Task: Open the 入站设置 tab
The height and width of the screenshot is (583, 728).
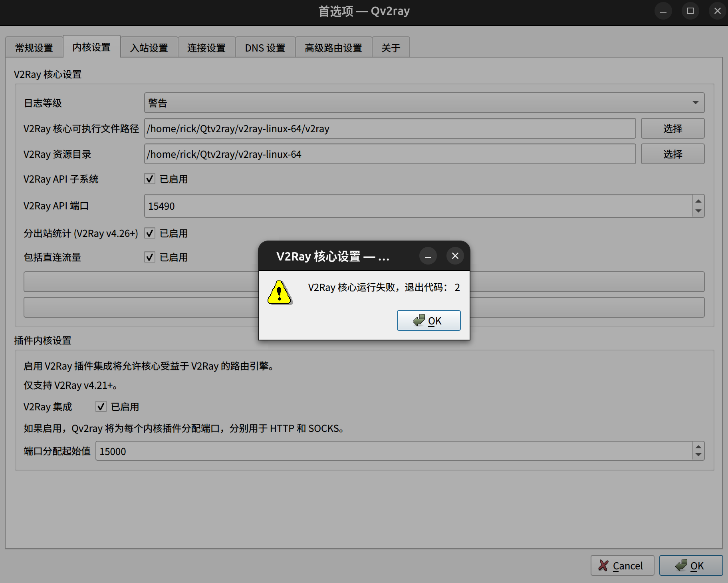Action: pos(149,48)
